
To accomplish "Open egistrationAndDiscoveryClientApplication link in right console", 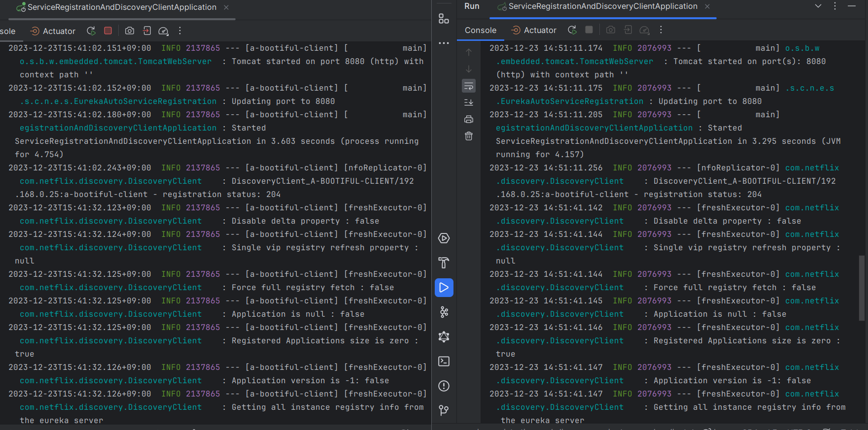I will pos(594,128).
